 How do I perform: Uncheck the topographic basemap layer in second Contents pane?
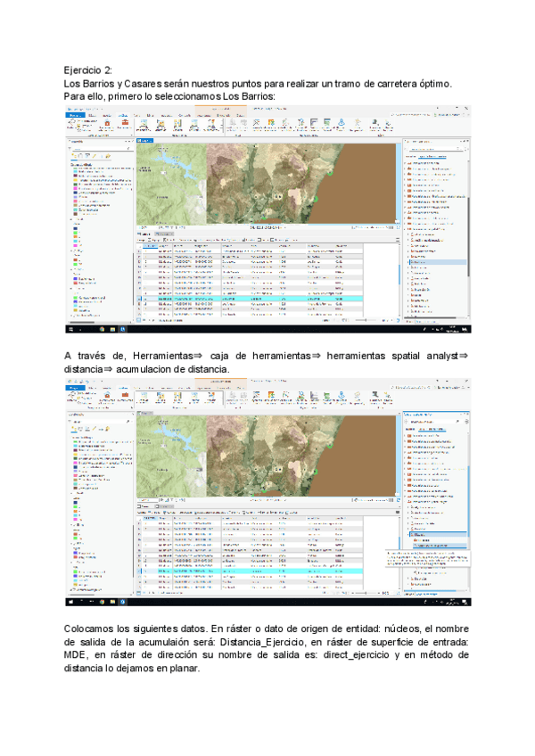[73, 589]
